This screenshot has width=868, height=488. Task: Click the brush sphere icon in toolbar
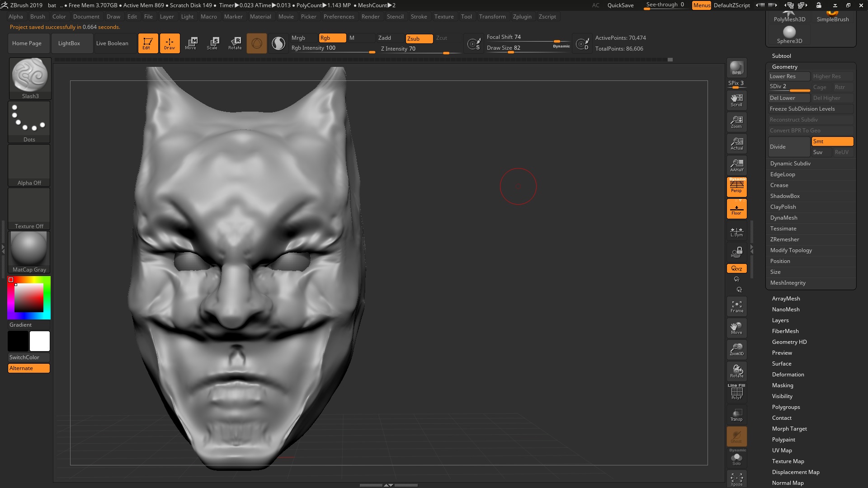coord(256,43)
